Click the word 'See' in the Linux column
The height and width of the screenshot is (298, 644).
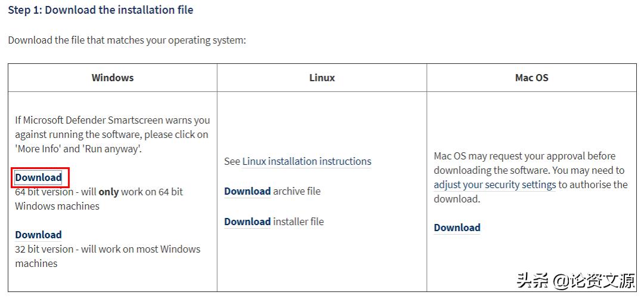point(232,161)
